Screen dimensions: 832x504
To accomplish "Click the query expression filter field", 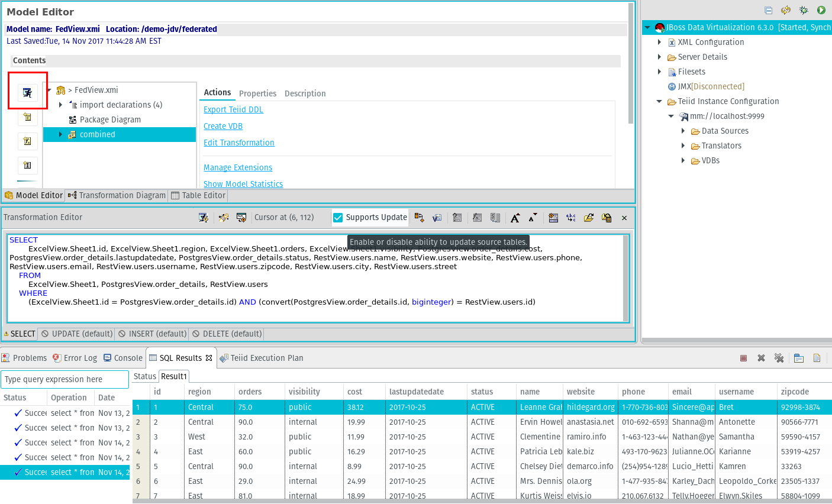I will 65,379.
